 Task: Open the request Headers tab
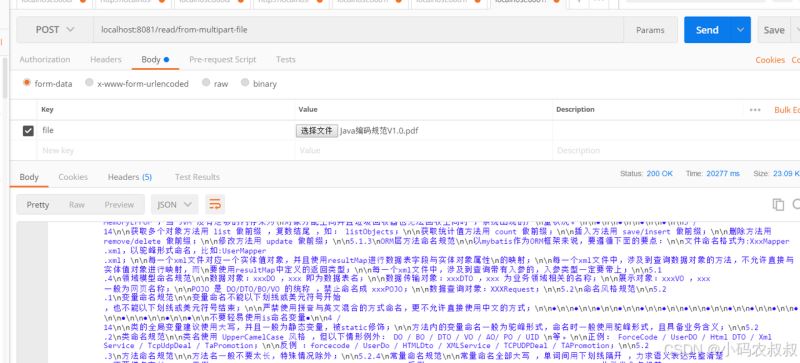pos(106,59)
